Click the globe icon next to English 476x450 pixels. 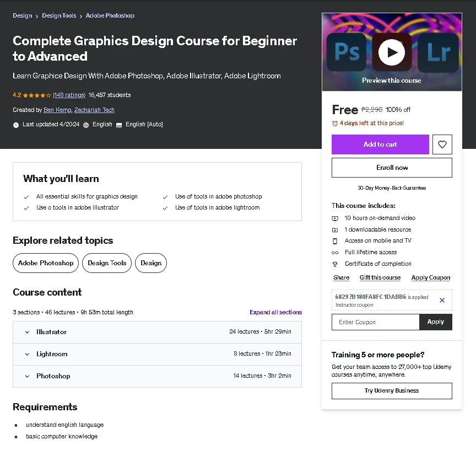[86, 125]
